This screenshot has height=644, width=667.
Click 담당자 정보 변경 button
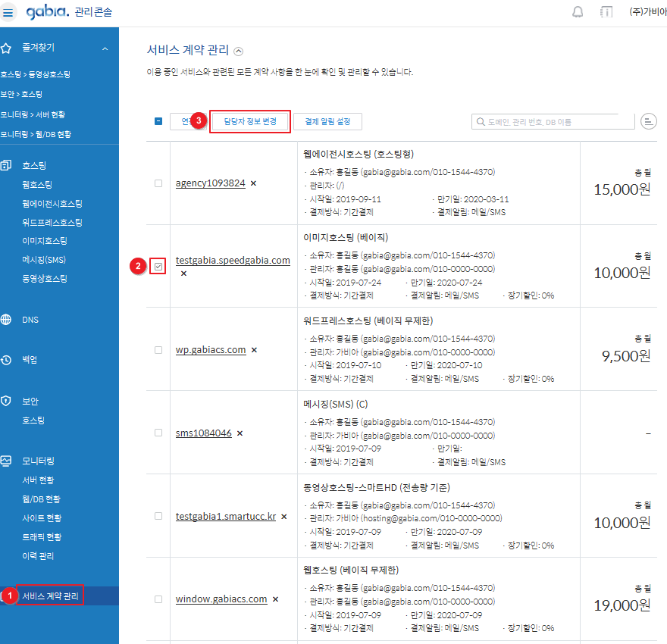click(250, 121)
